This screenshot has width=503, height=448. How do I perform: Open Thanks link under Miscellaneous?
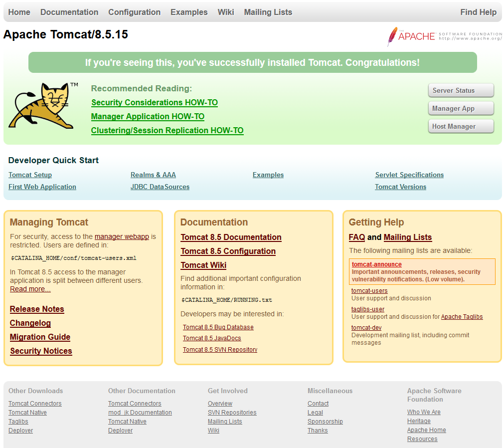[318, 431]
